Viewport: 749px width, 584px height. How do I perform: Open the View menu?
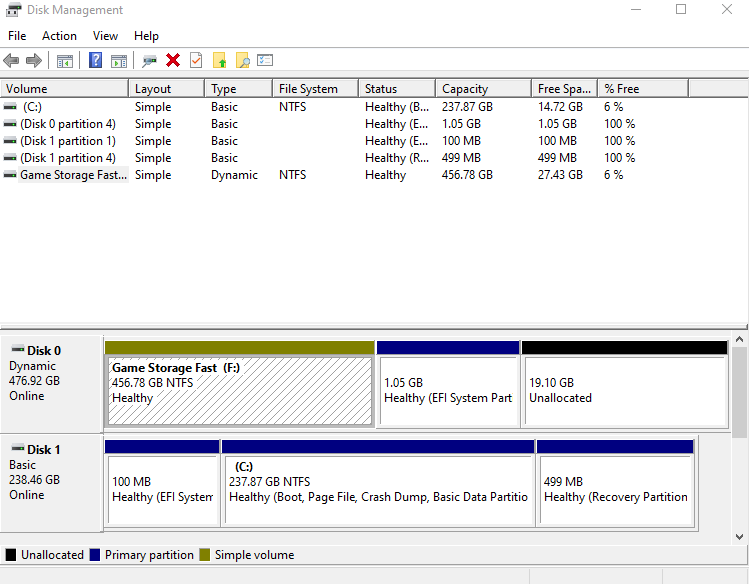pos(105,36)
